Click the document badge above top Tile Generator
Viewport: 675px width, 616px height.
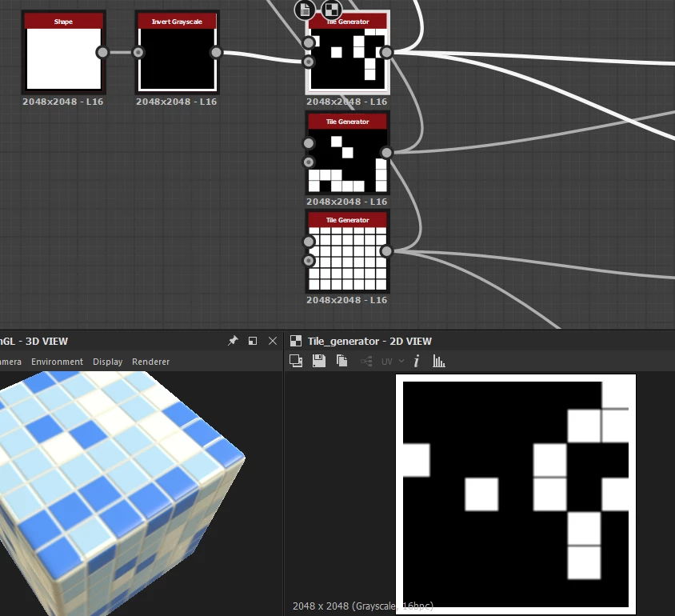pyautogui.click(x=305, y=9)
